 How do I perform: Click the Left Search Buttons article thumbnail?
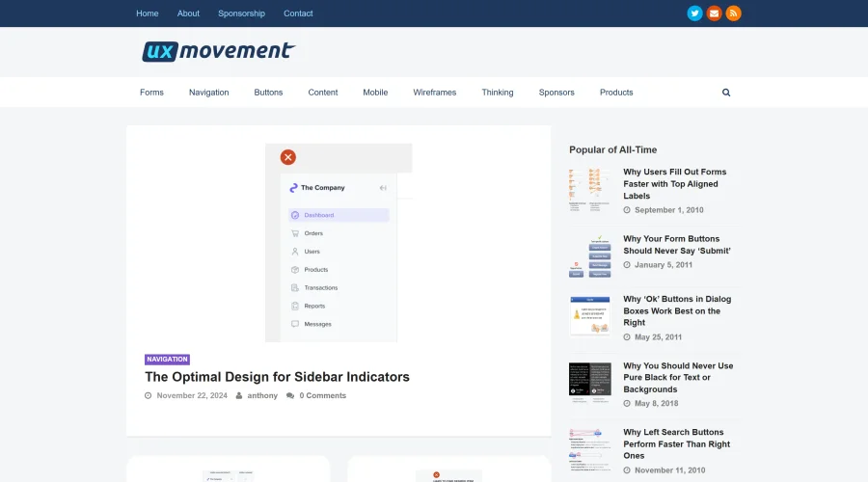590,449
